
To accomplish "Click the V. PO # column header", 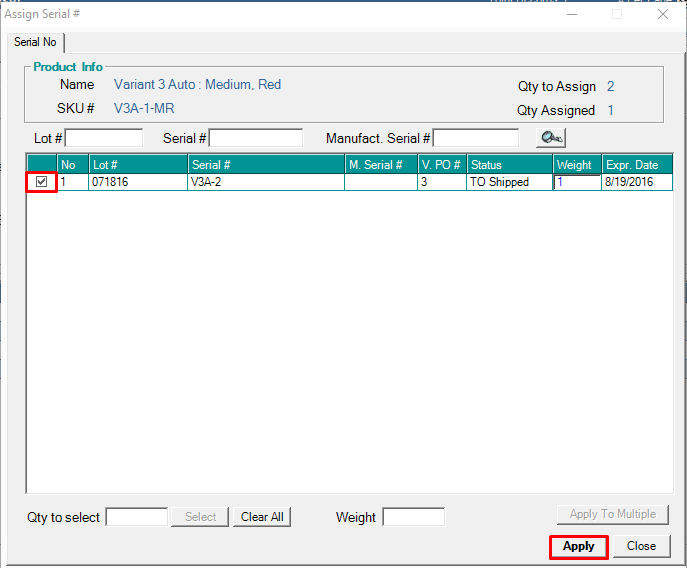I will [441, 165].
